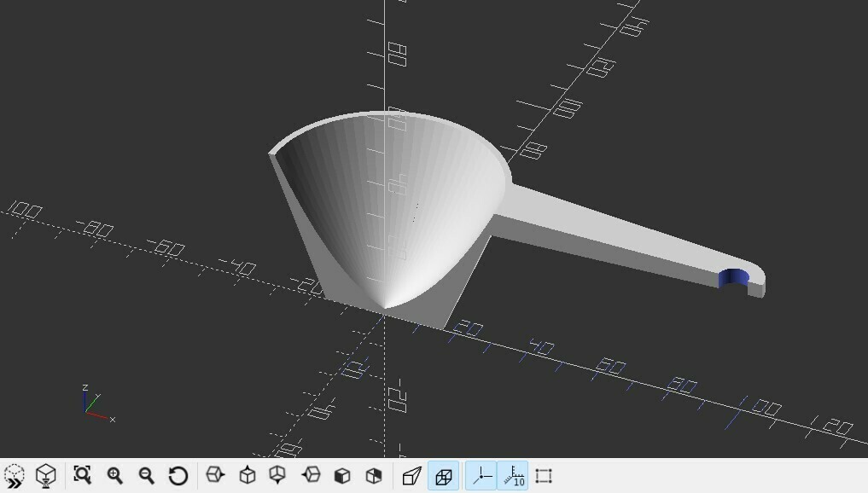Switch to the Top view cube icon
Viewport: 868px width, 493px height.
coord(247,475)
